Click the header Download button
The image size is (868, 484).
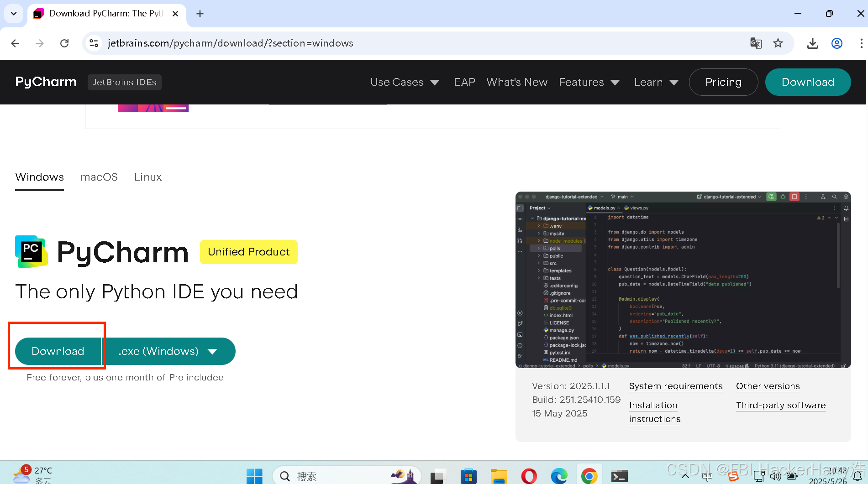coord(808,82)
